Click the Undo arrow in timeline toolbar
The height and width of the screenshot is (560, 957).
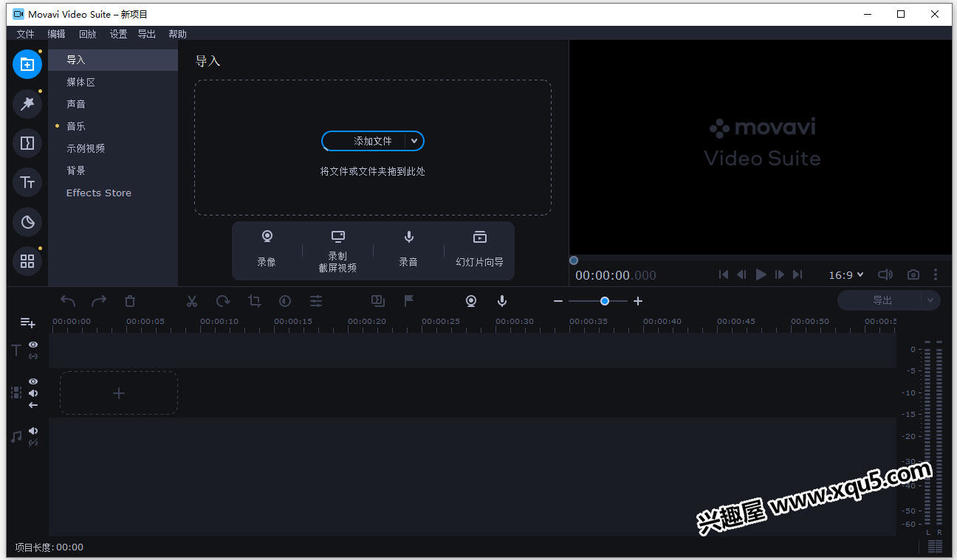[x=68, y=301]
